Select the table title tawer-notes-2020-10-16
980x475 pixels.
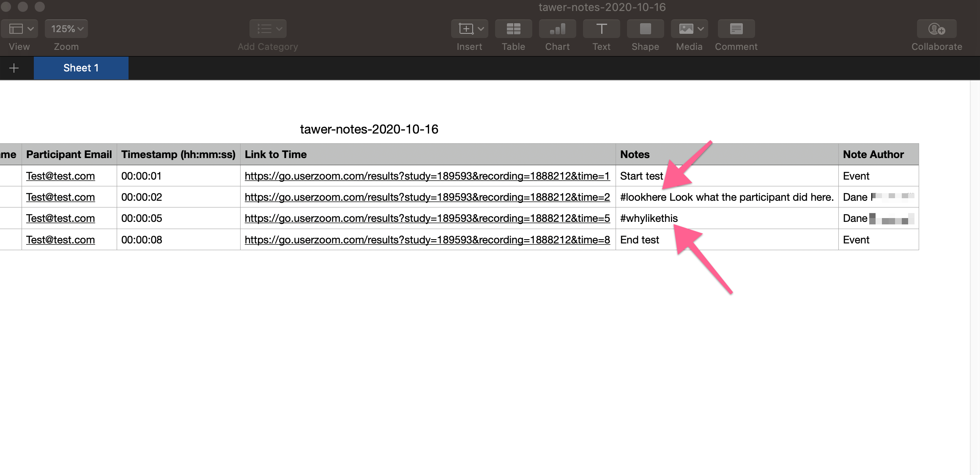click(369, 129)
